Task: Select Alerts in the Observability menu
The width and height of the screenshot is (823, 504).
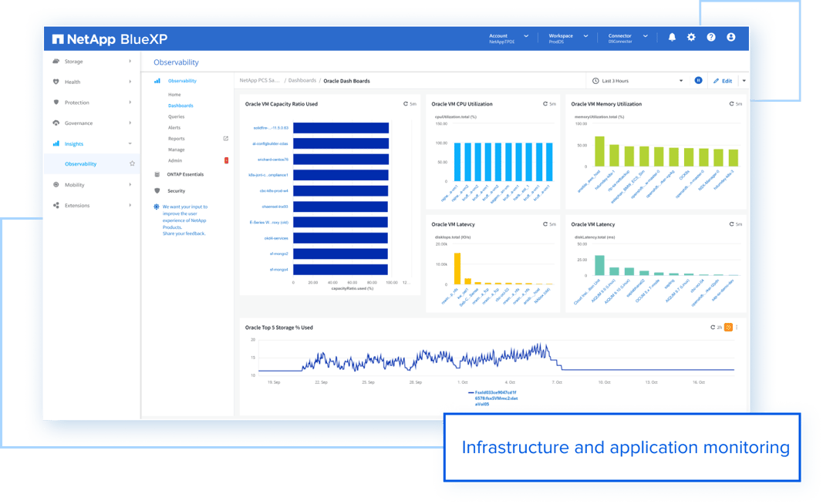Action: pos(174,128)
